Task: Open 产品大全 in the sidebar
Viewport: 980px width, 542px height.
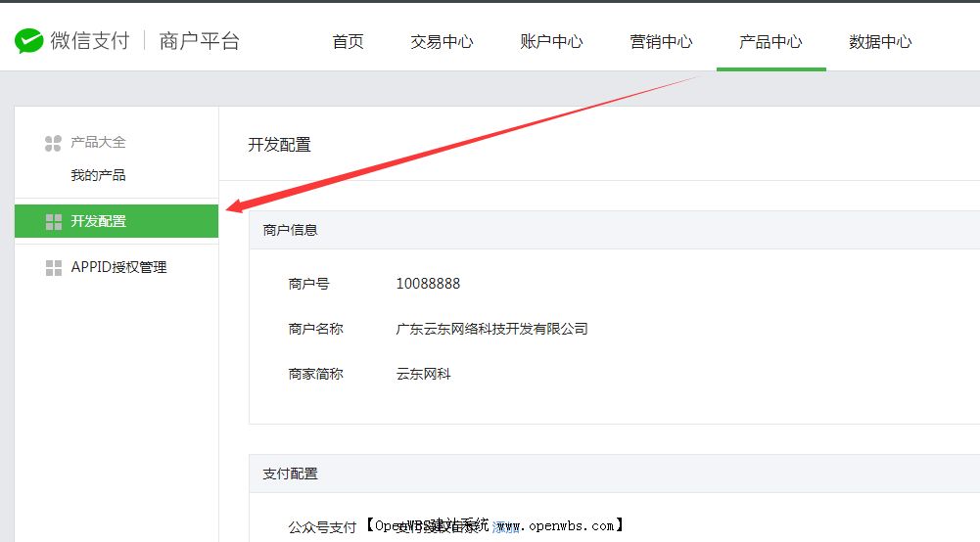Action: (98, 143)
